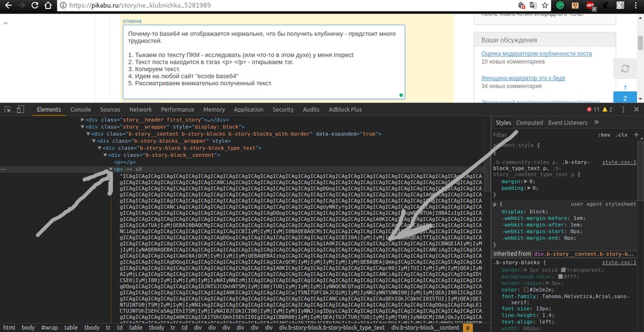Open the Event Listeners sidebar tab
This screenshot has width=644, height=332.
tap(567, 123)
